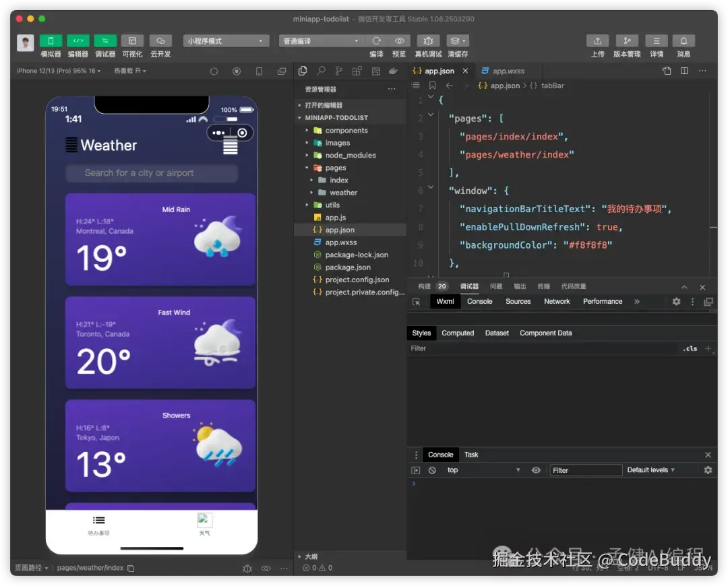This screenshot has height=586, width=728.
Task: Select the Console devtools tab
Action: click(480, 302)
